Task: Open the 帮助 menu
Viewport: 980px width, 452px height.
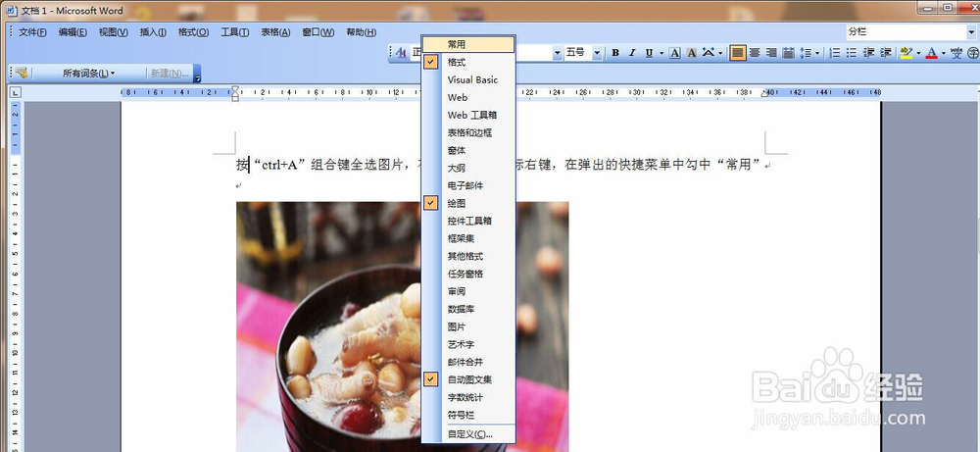Action: [x=361, y=32]
